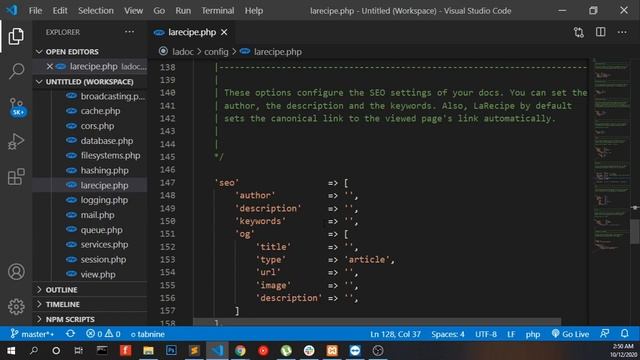The image size is (640, 360).
Task: Expand the NPM Scripts section
Action: coord(90,319)
